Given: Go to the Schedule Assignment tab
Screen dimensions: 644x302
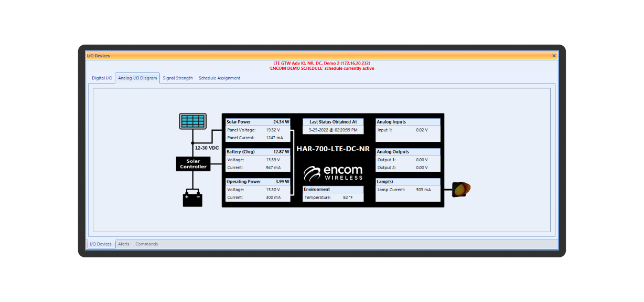Looking at the screenshot, I should pyautogui.click(x=219, y=78).
